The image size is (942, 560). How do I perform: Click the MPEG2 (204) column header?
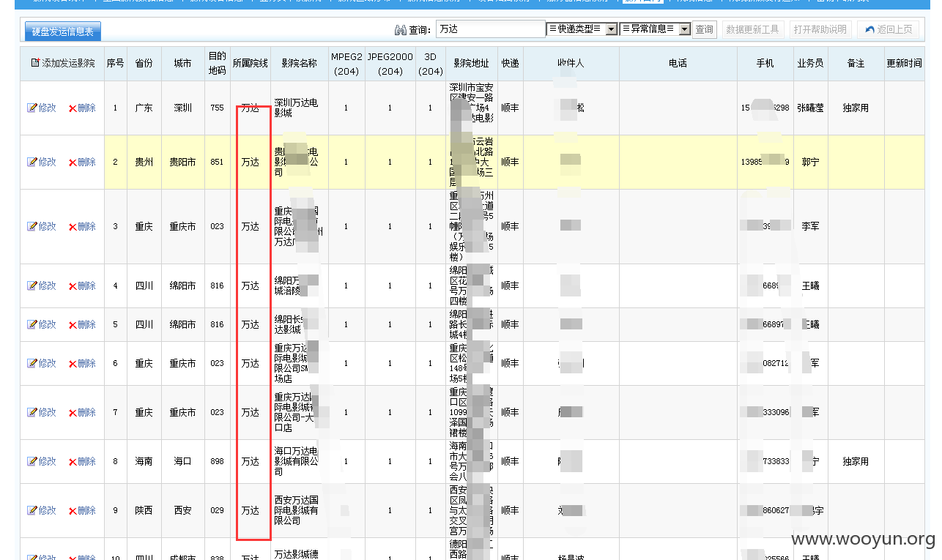(x=346, y=64)
